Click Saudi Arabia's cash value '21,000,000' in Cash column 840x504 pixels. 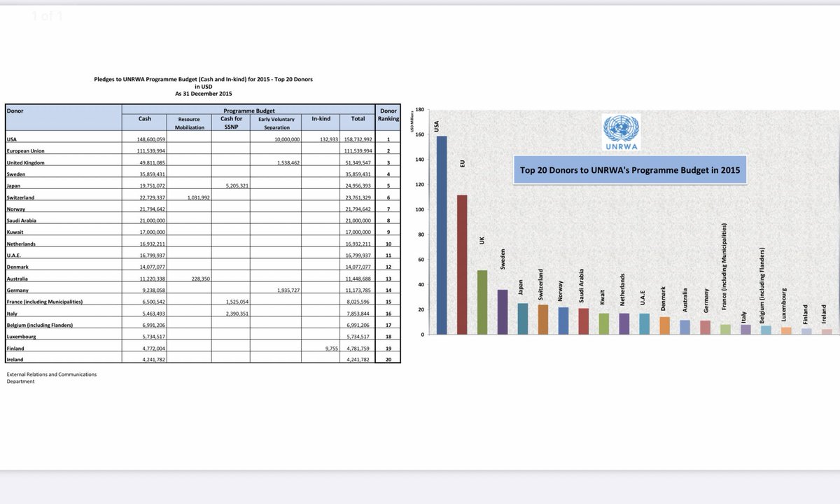[153, 220]
